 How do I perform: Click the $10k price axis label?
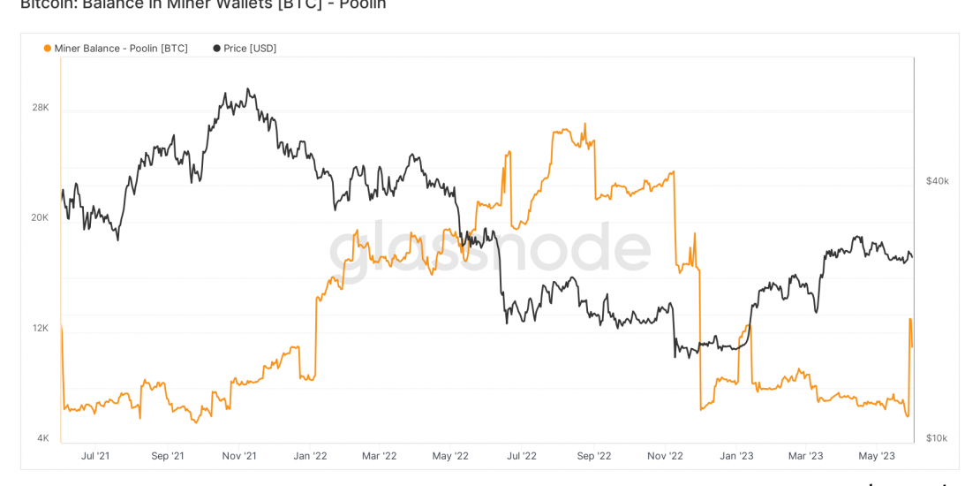click(x=937, y=438)
